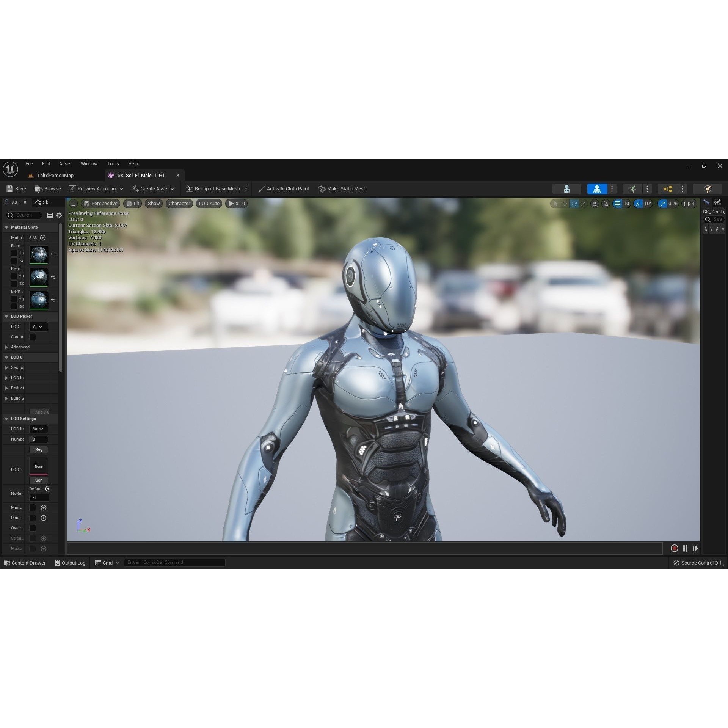Screen dimensions: 728x728
Task: Select the translate move gizmo tool
Action: coord(565,204)
